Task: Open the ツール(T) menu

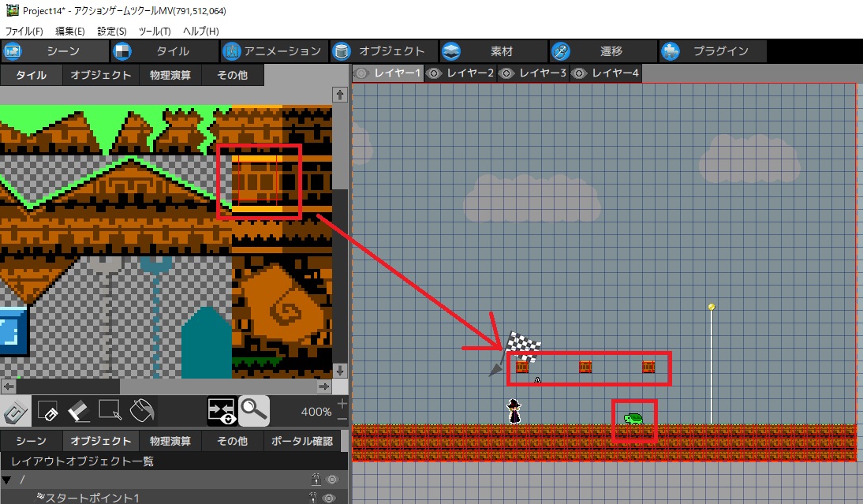Action: [x=155, y=32]
